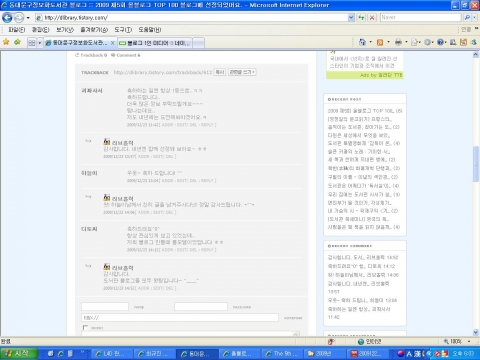Click the RSS feeds icon
The image size is (480, 360).
[380, 42]
